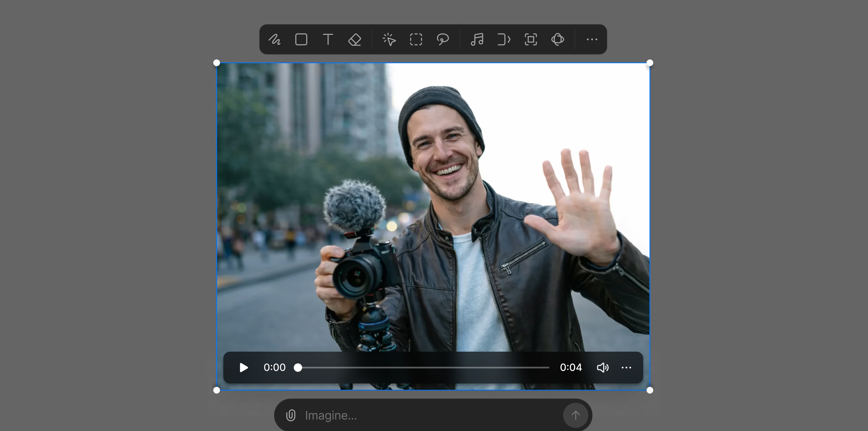
Task: Mute the video volume speaker
Action: pos(603,367)
